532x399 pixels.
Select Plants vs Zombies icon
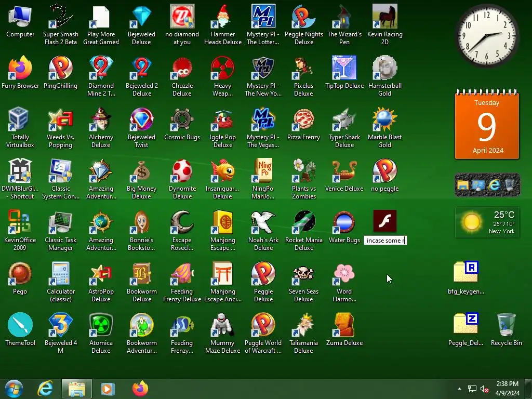point(303,170)
